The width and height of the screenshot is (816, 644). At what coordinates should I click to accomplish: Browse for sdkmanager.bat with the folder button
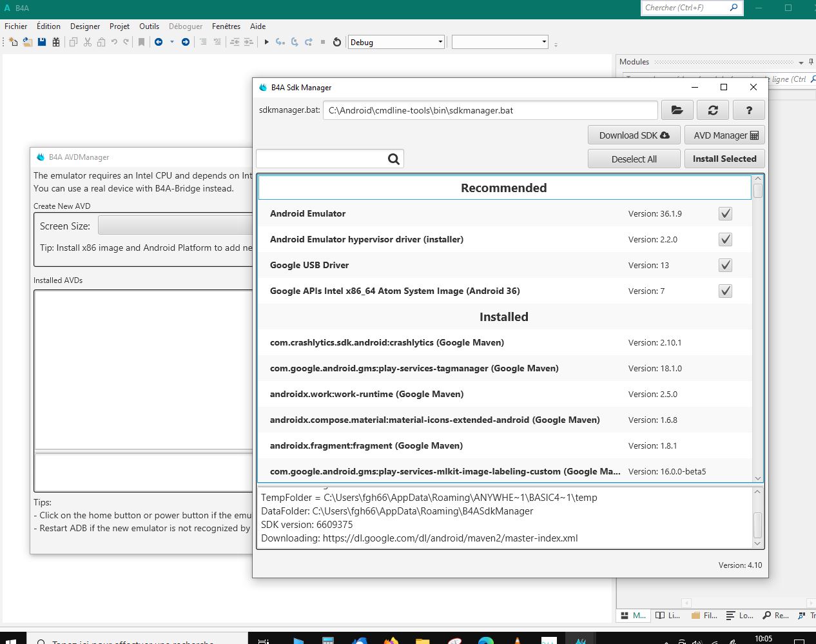(x=677, y=110)
